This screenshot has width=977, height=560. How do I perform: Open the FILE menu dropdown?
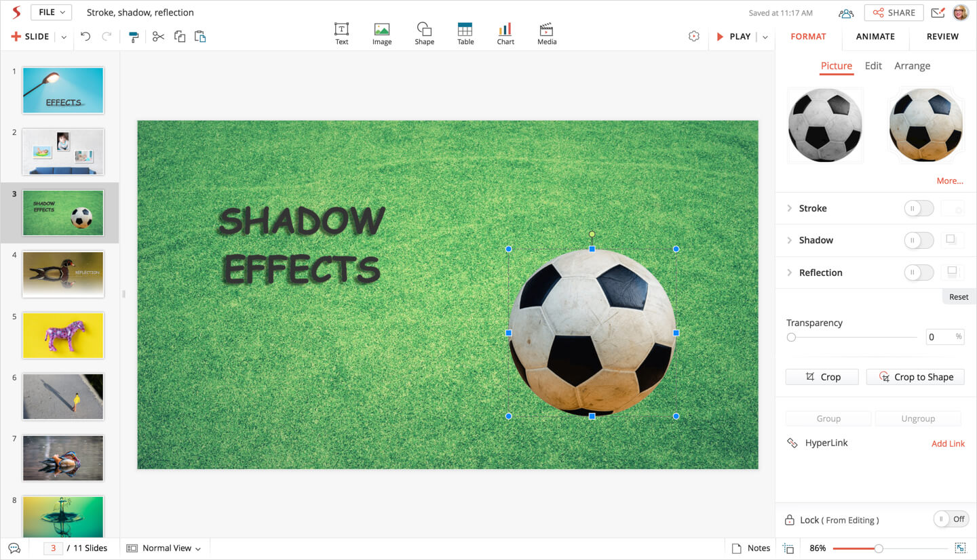click(x=51, y=12)
